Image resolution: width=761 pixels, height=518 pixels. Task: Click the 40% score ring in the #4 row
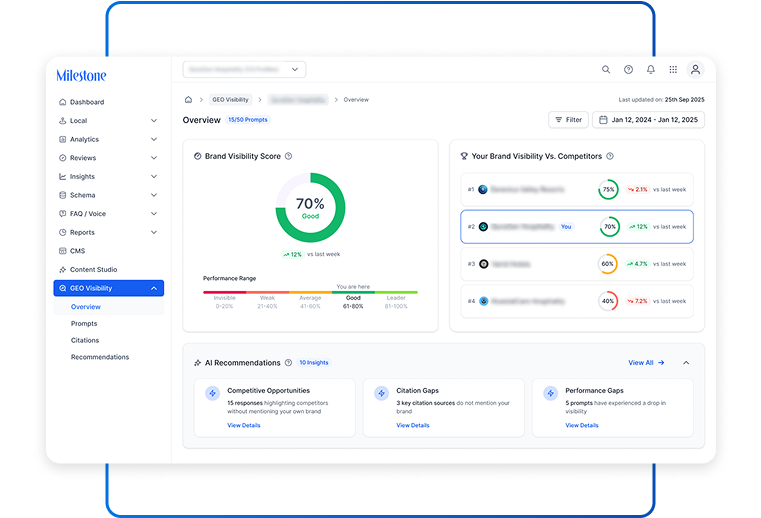(608, 301)
